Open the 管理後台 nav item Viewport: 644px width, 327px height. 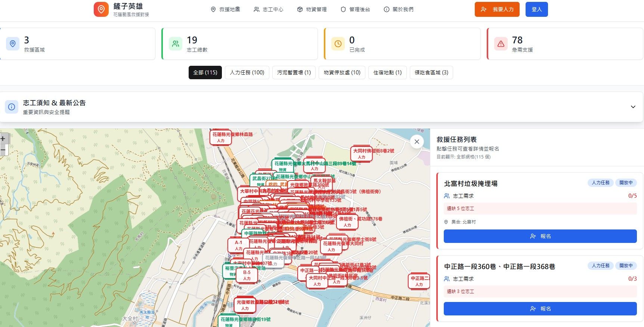[355, 9]
